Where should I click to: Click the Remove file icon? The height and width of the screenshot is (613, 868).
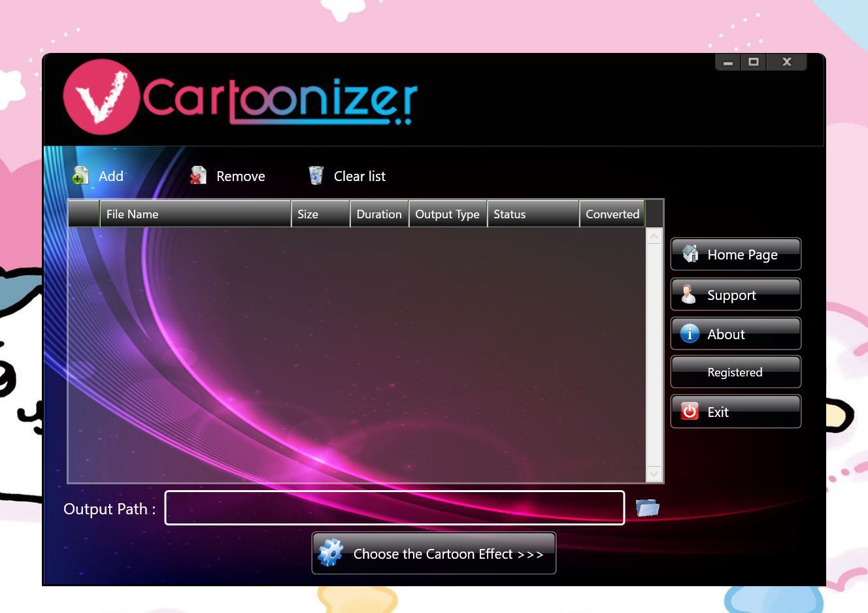pyautogui.click(x=198, y=176)
